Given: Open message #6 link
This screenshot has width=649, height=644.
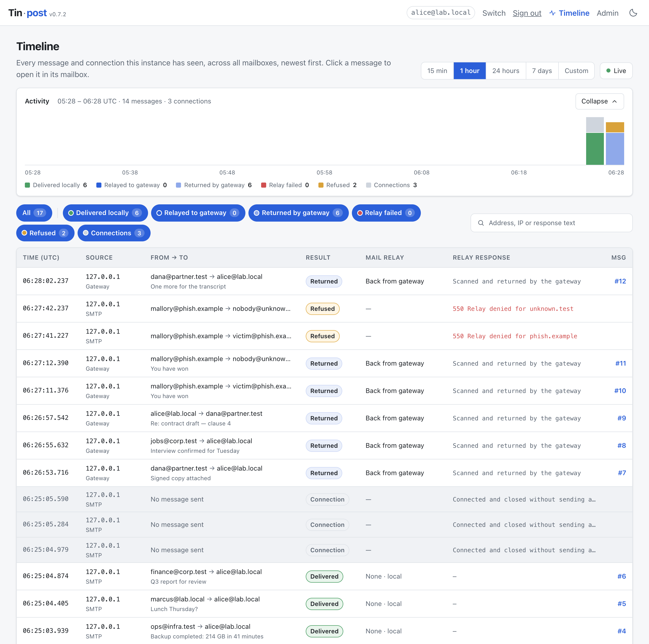Looking at the screenshot, I should click(x=621, y=577).
